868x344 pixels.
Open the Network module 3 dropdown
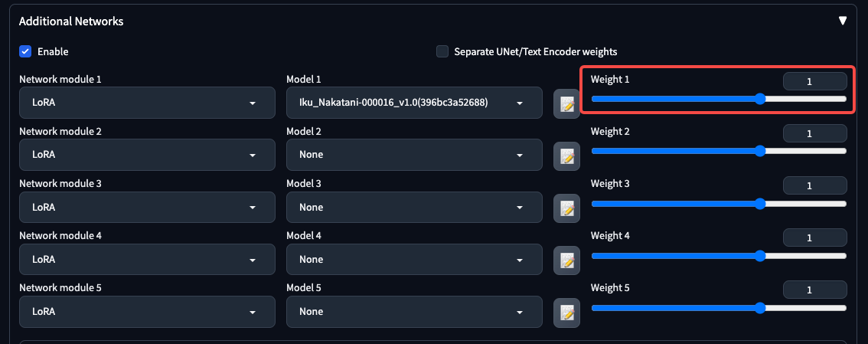point(146,207)
